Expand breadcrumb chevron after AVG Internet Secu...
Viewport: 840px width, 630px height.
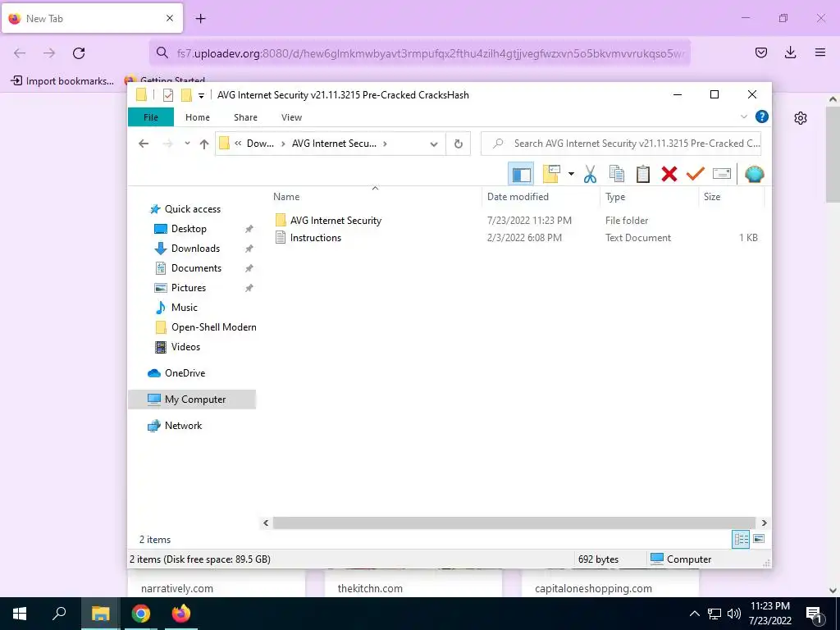386,144
